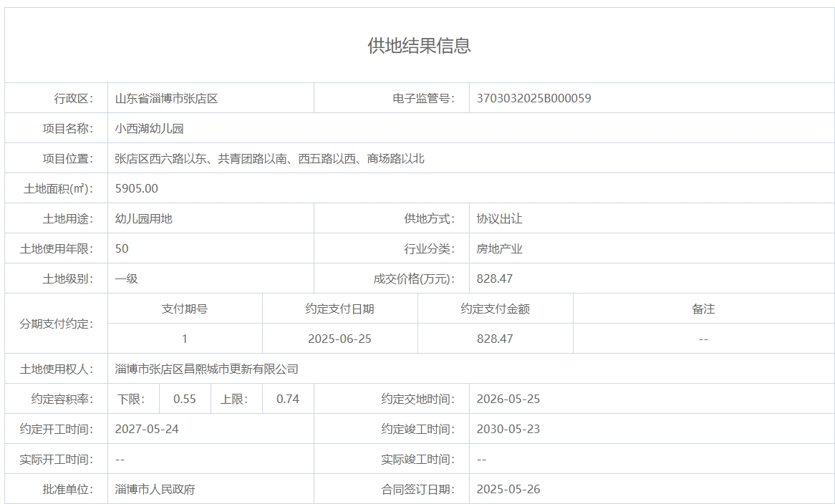Select the upper limit value '0.74'
835x504 pixels.
click(x=288, y=399)
